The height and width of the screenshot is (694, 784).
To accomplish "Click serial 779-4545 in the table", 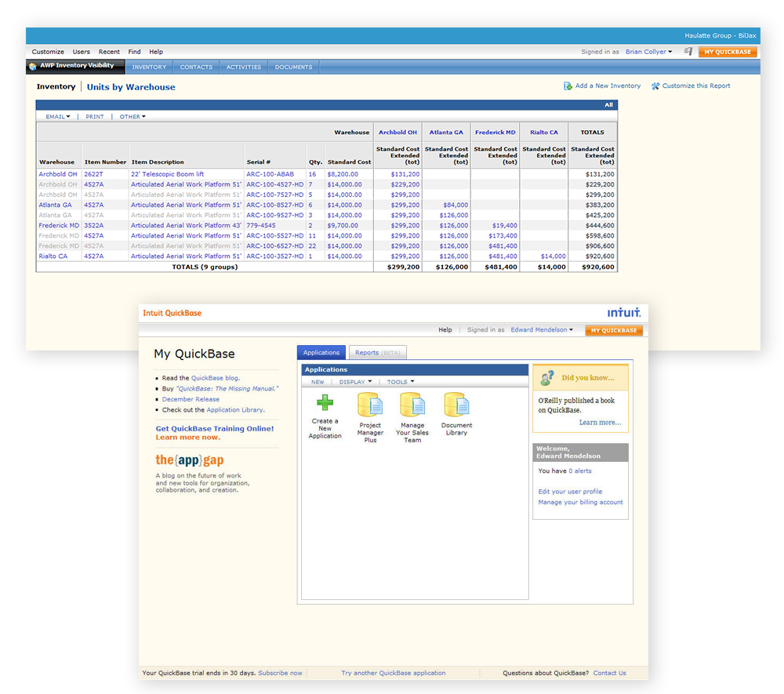I will pos(260,226).
